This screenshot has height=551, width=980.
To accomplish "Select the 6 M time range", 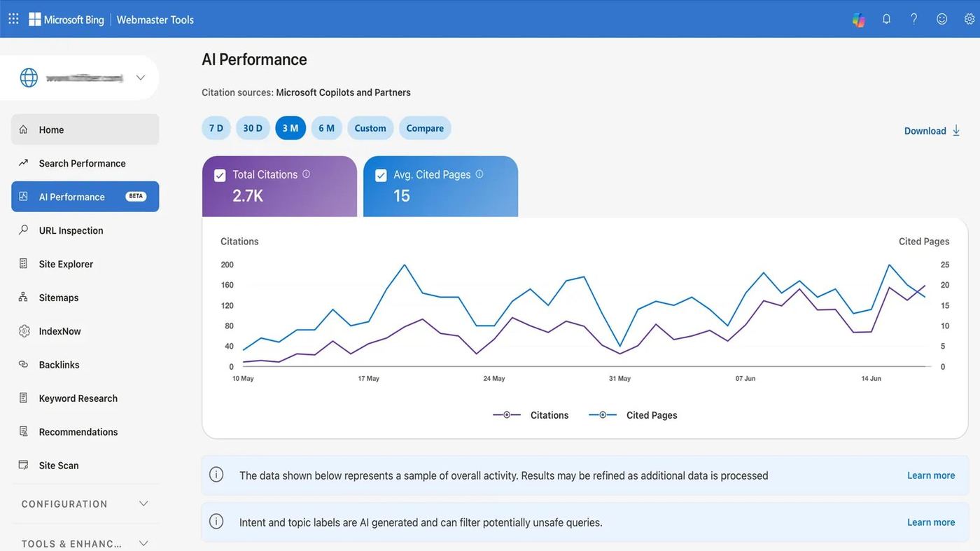I will [x=327, y=128].
